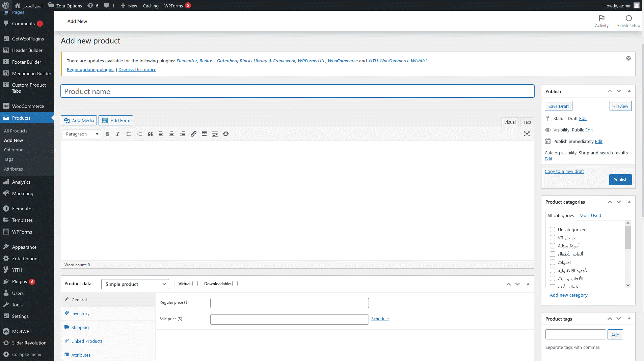Click the Schedule sale price link
Viewport: 644px width, 361px height.
coord(380,319)
